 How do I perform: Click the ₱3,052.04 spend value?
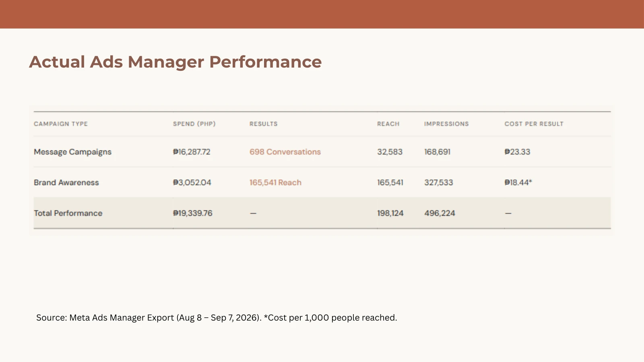tap(192, 183)
